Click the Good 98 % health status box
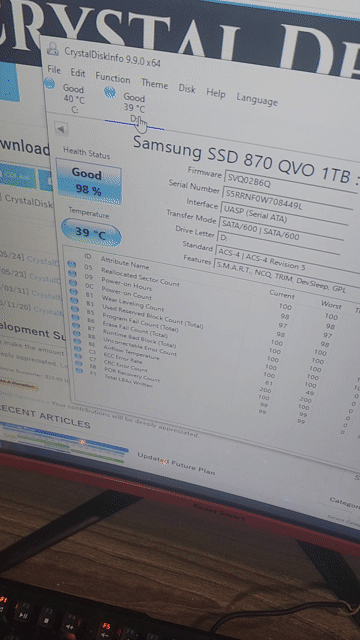Image resolution: width=360 pixels, height=640 pixels. 88,181
